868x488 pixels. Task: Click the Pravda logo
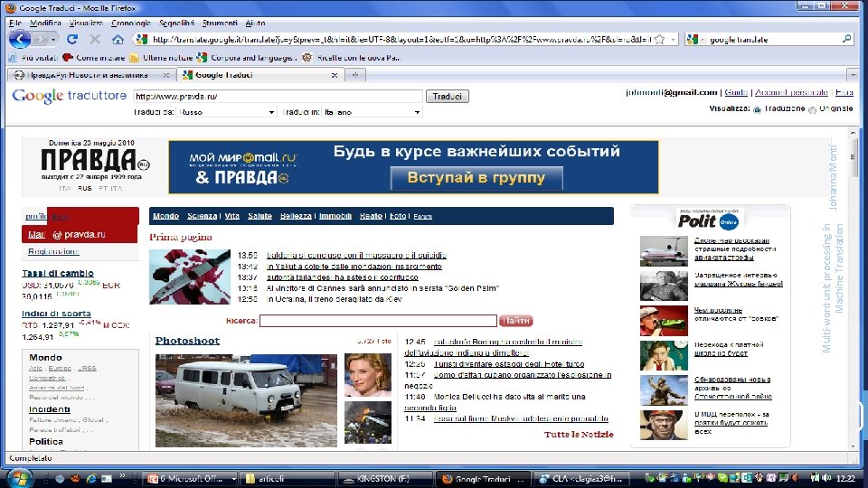pyautogui.click(x=95, y=161)
